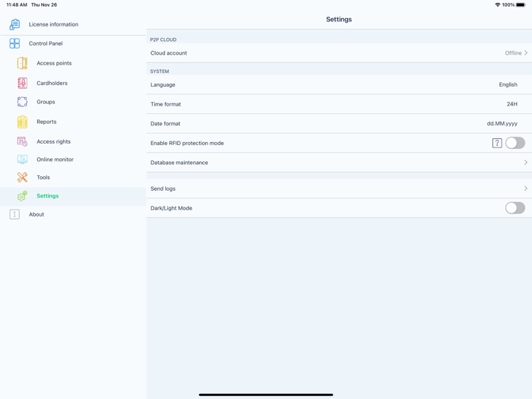Toggle Enable RFID protection mode switch
This screenshot has height=399, width=532.
click(x=515, y=143)
